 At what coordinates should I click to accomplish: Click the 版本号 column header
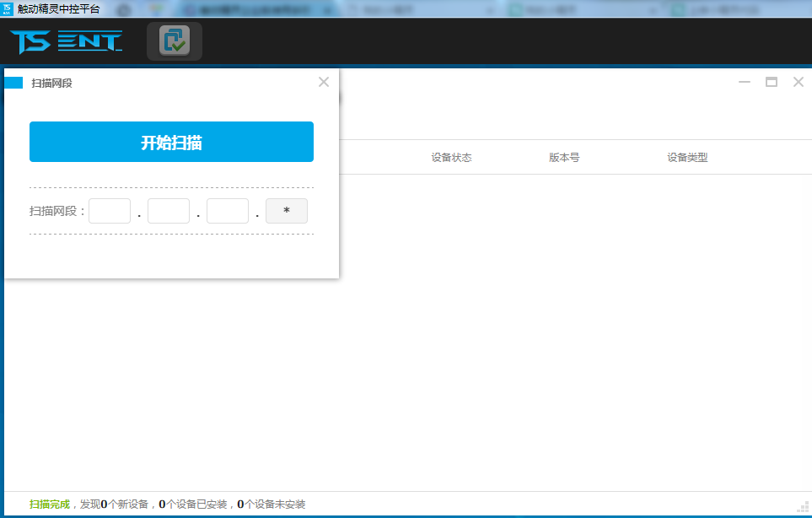(562, 157)
